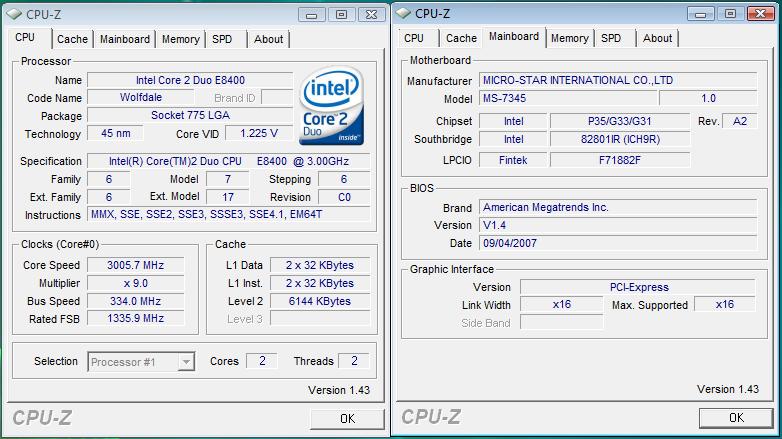Click the Intel Core 2 Duo logo

331,106
